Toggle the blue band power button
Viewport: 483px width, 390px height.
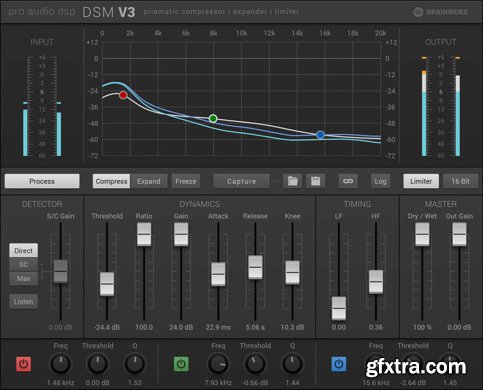(339, 364)
